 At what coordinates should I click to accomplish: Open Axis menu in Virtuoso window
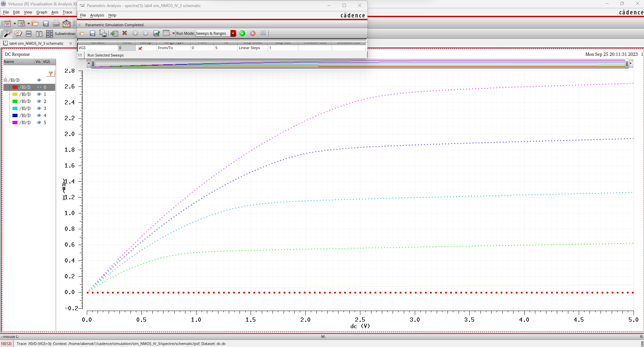(x=55, y=12)
